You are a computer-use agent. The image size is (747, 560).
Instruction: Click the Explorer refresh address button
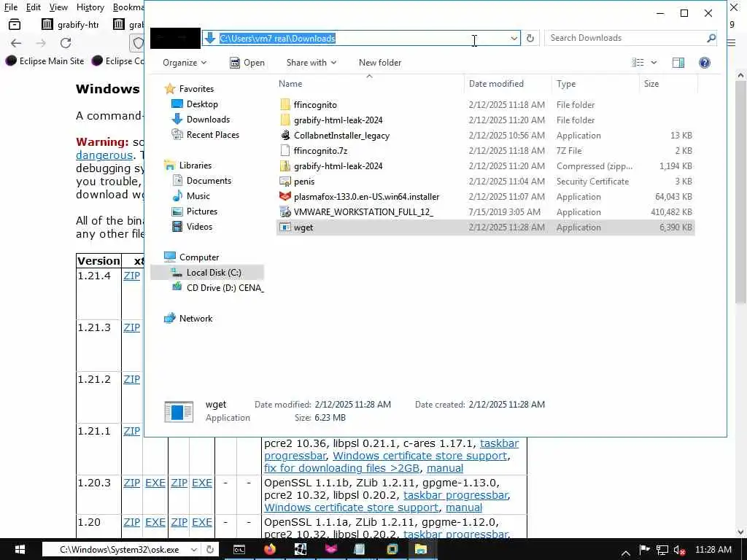point(530,38)
